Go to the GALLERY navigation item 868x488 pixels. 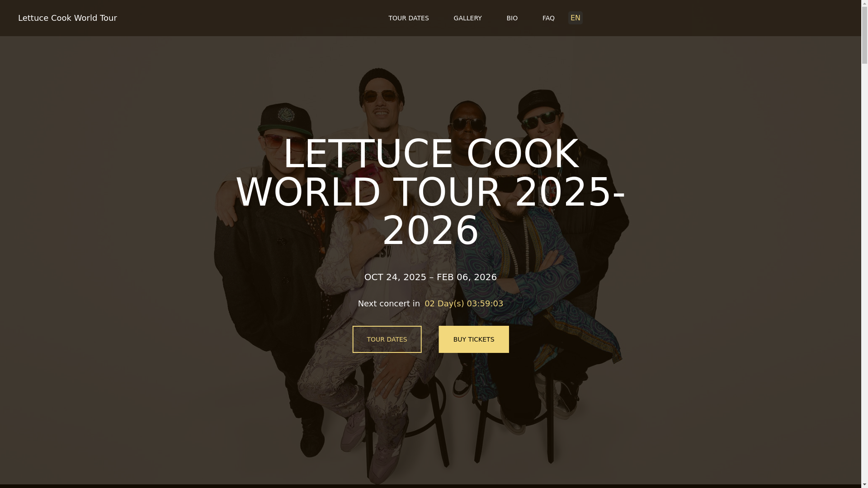pos(467,18)
